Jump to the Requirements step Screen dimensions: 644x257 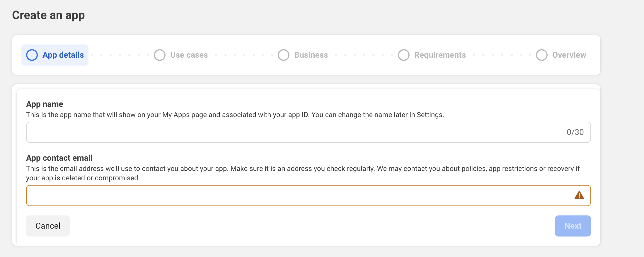(x=432, y=55)
